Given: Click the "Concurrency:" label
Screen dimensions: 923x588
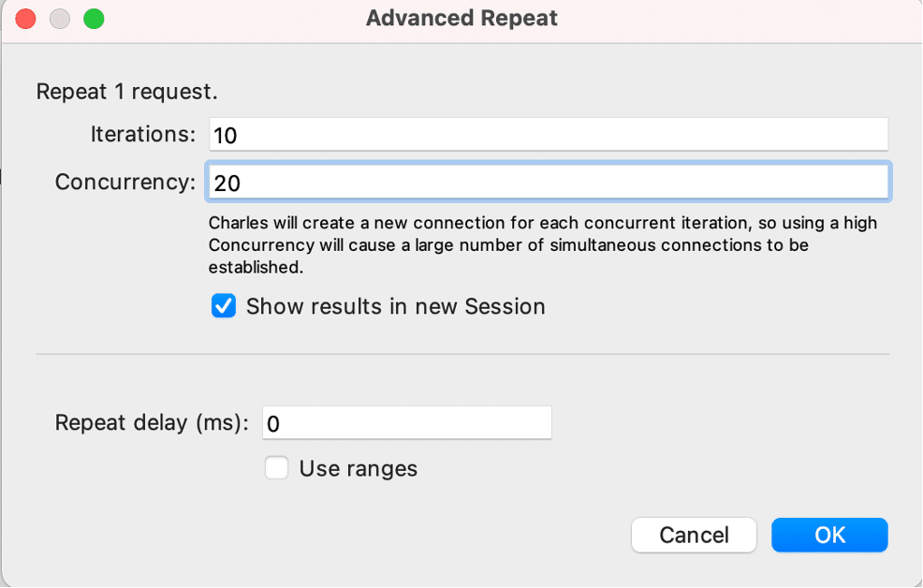Looking at the screenshot, I should (125, 182).
